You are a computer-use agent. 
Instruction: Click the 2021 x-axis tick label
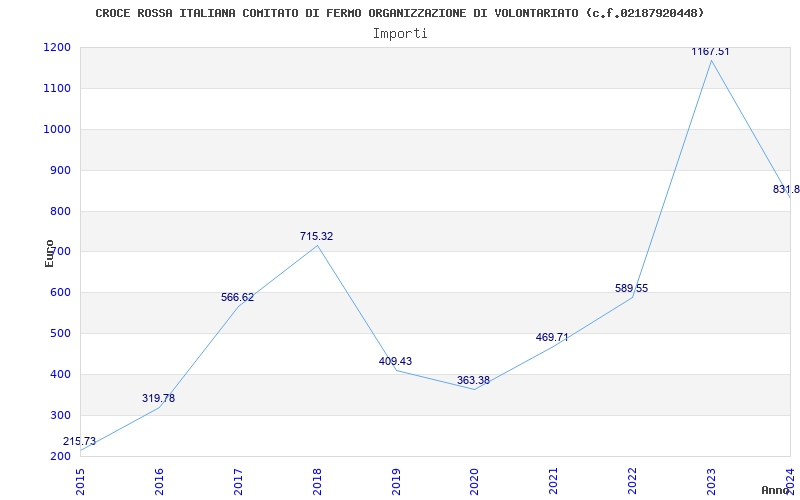(554, 482)
